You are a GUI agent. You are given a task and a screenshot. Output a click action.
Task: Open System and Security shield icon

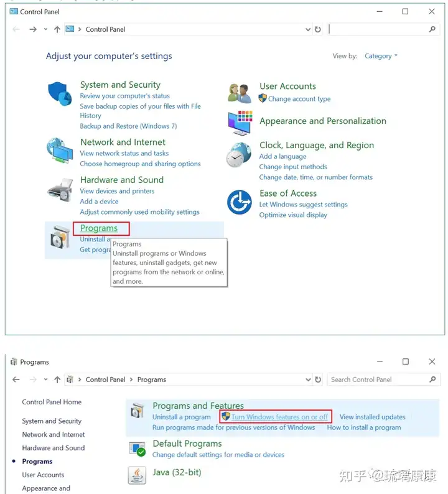point(60,93)
